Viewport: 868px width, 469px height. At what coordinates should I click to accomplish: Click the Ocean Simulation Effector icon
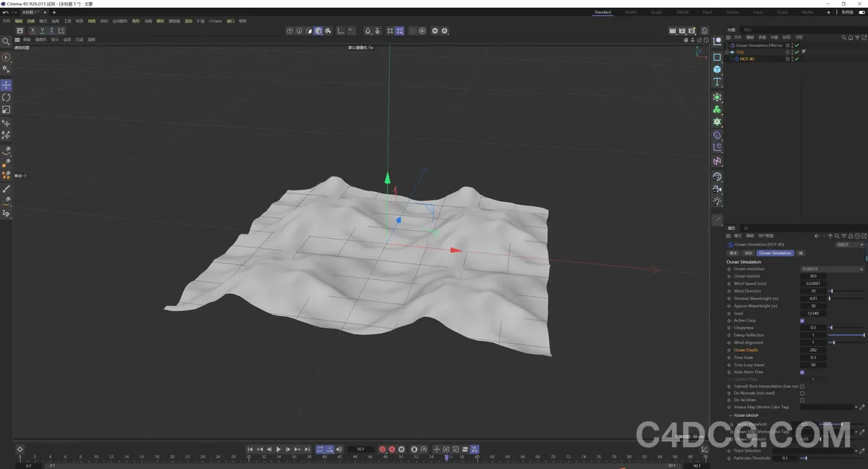[x=733, y=45]
